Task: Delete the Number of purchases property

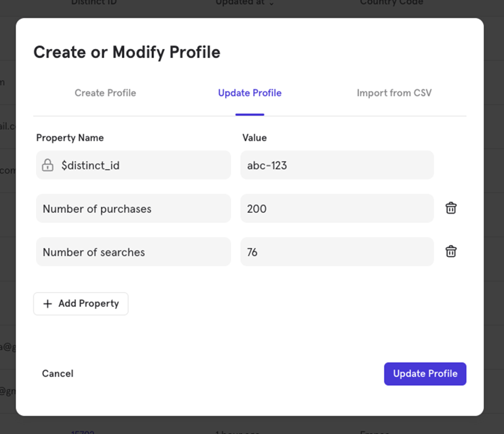Action: pos(451,208)
